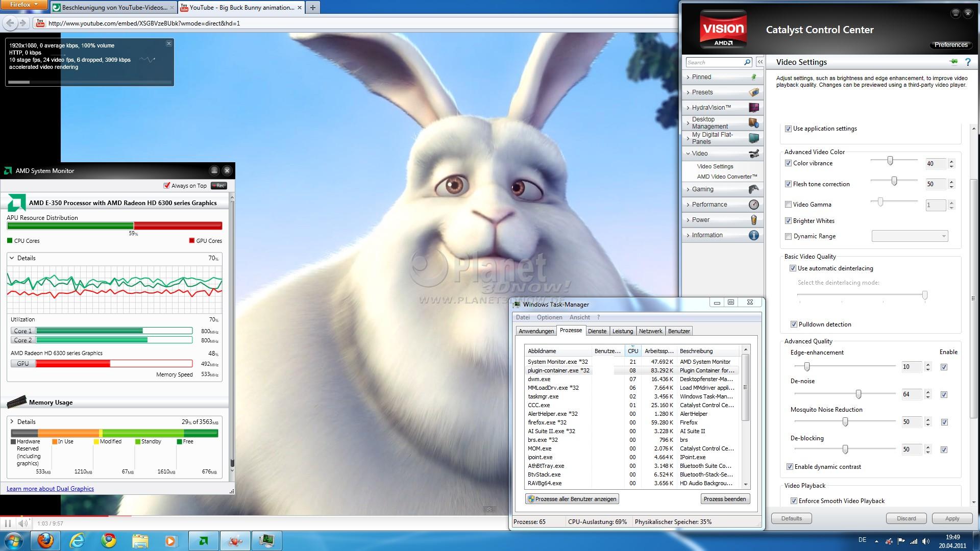Open the Preferences menu in Catalyst

(951, 45)
